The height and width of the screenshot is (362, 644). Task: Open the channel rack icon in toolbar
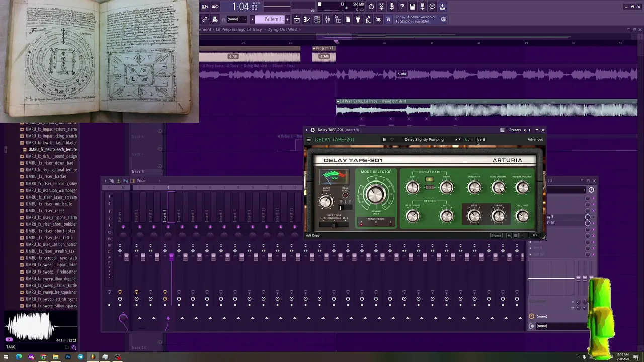[317, 19]
